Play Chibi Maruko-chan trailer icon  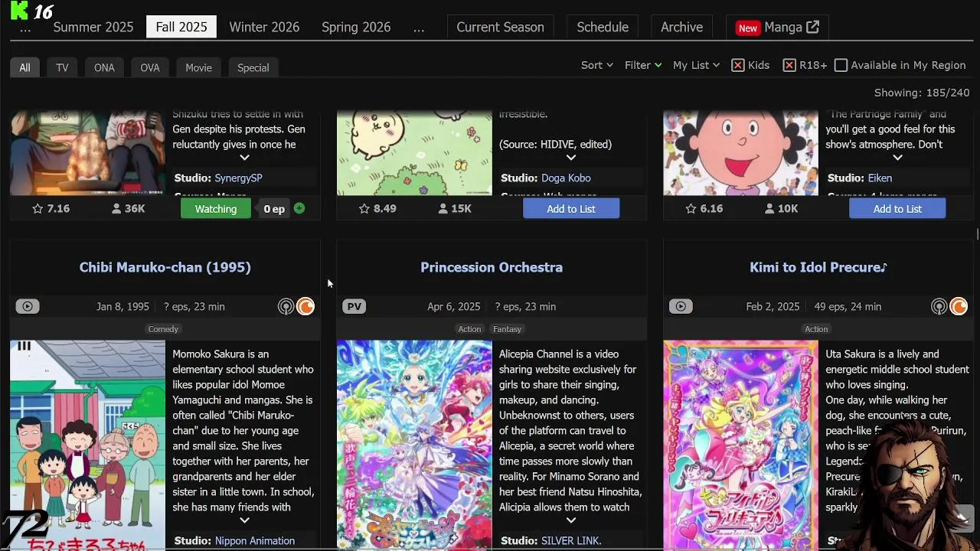click(x=28, y=306)
